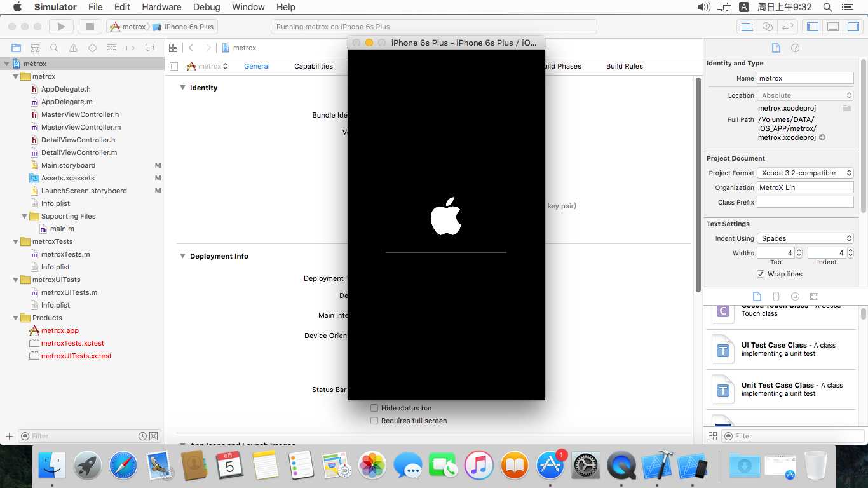The width and height of the screenshot is (868, 488).
Task: Collapse the Deployment Info section triangle
Action: point(182,256)
